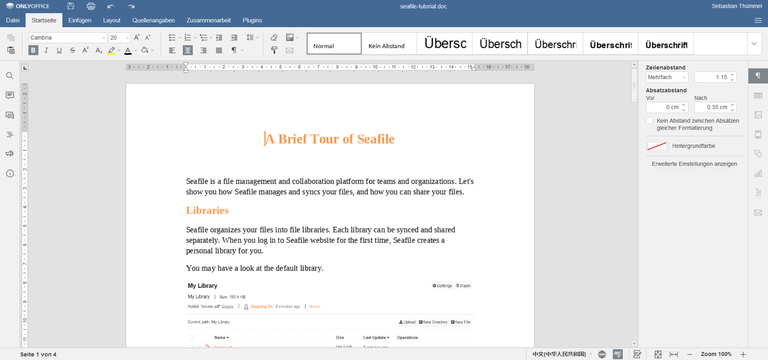768x360 pixels.
Task: Apply strikethrough formatting
Action: (x=72, y=50)
